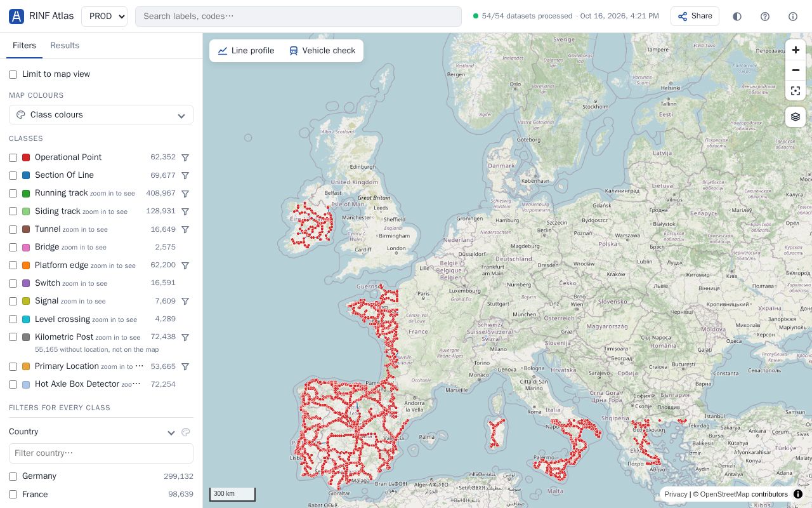This screenshot has width=812, height=508.
Task: Check the Operational Point class checkbox
Action: tap(13, 157)
